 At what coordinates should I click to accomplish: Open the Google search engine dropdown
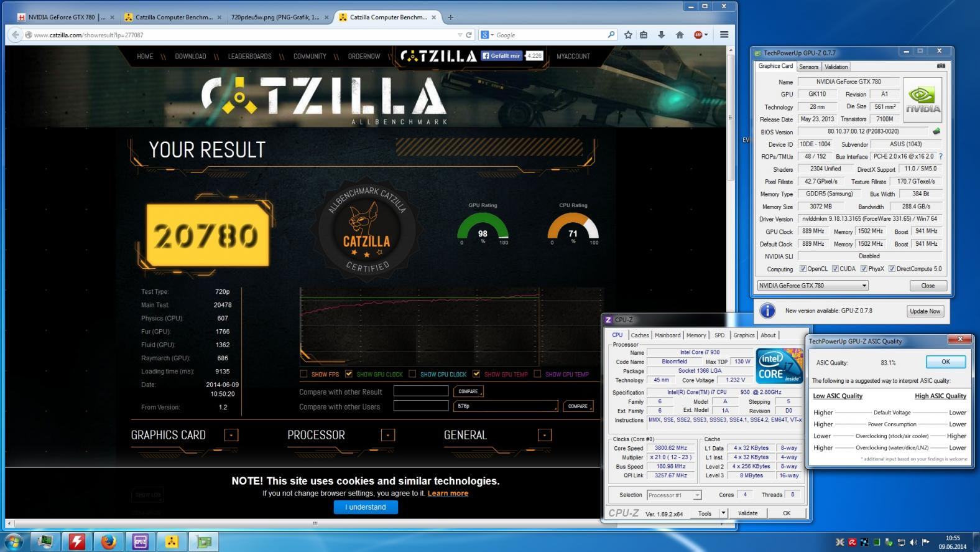tap(492, 35)
